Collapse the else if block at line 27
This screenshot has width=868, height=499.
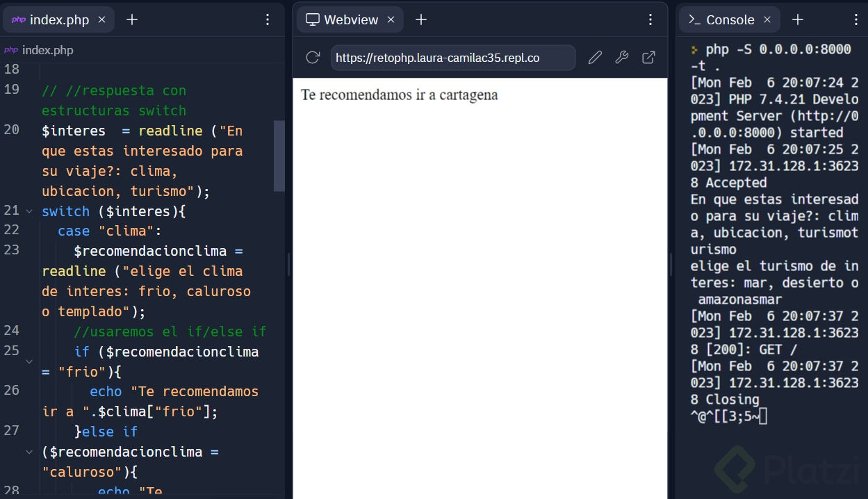point(29,452)
